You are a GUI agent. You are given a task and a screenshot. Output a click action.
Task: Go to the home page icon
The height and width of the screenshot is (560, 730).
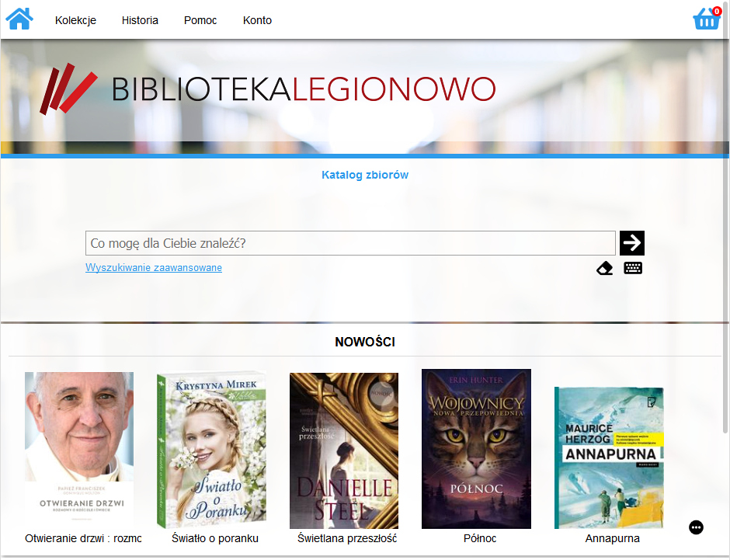pos(19,19)
